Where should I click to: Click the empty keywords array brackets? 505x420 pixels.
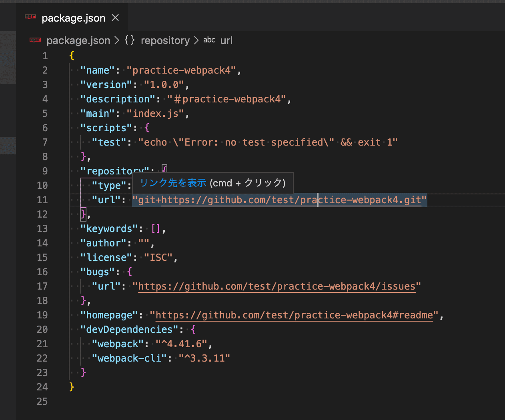coord(155,228)
